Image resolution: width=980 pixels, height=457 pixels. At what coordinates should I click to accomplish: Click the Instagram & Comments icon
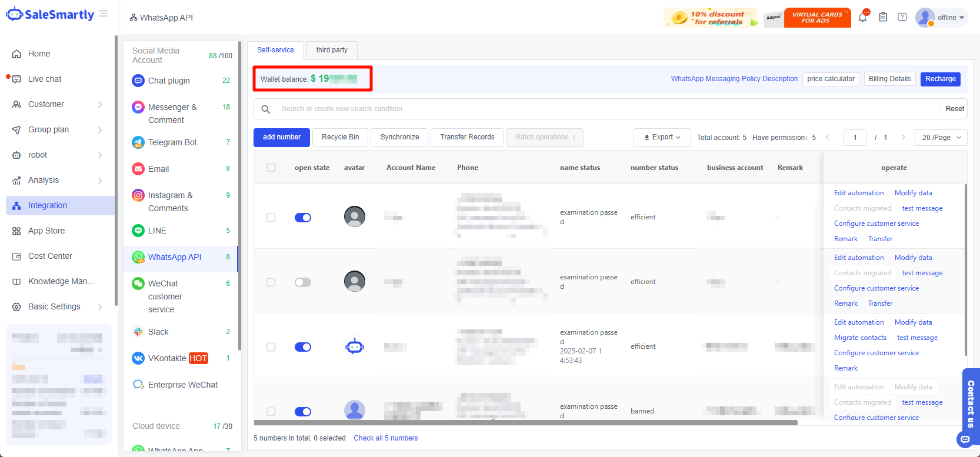point(138,195)
